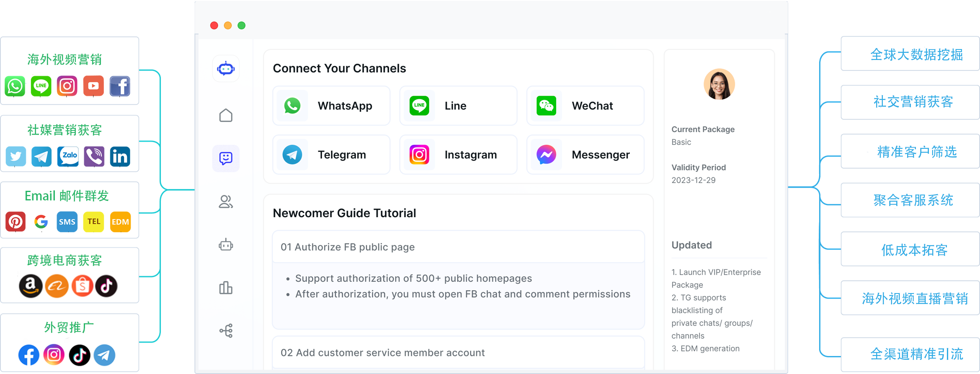Image resolution: width=980 pixels, height=374 pixels.
Task: Expand the 01 Authorize FB public page step
Action: [x=458, y=247]
